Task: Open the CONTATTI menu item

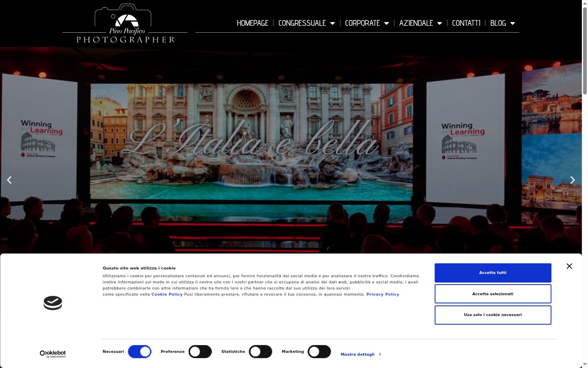Action: pyautogui.click(x=466, y=23)
